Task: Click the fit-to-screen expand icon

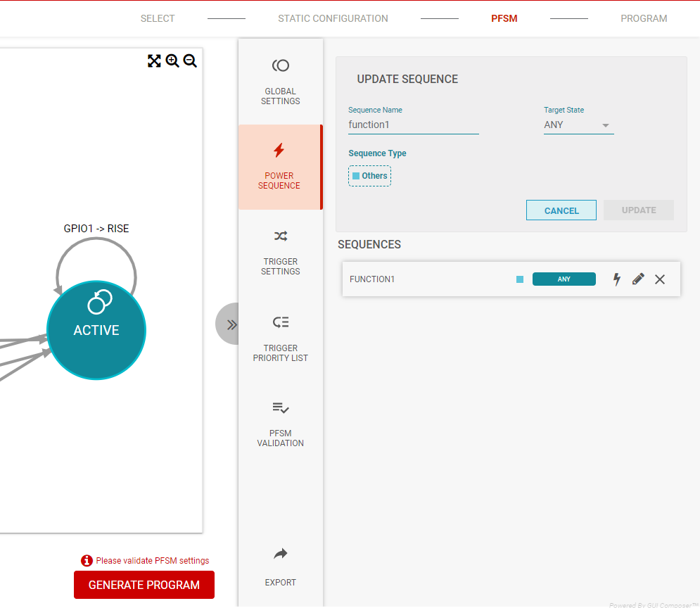Action: (x=154, y=61)
